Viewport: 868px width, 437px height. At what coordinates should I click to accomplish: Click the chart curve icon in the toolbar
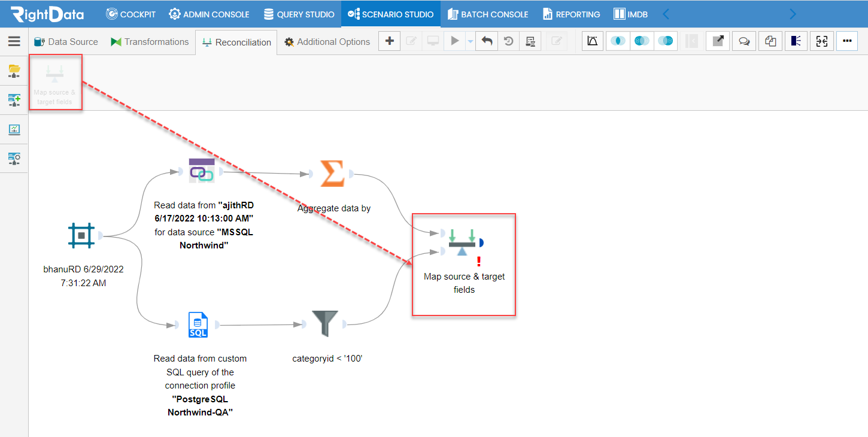click(593, 41)
